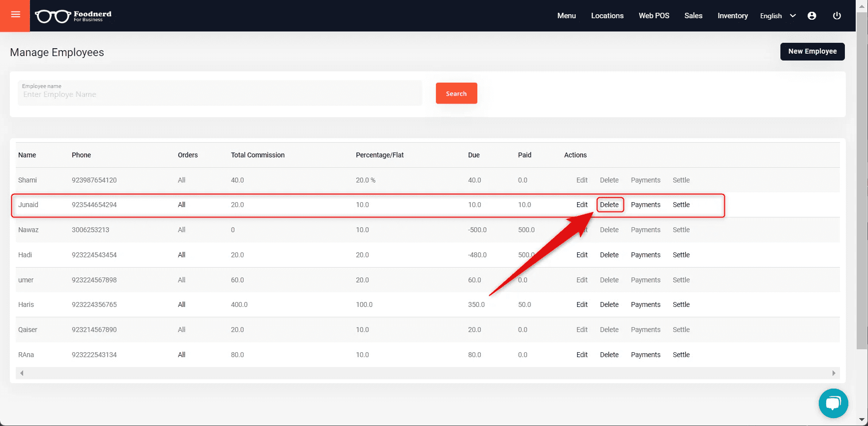Open Payments for Qaiser

click(646, 330)
